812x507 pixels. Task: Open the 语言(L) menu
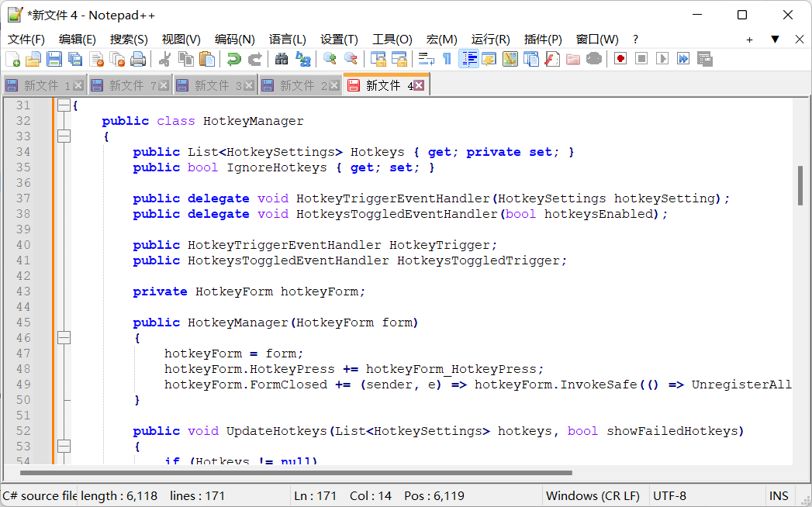click(288, 40)
